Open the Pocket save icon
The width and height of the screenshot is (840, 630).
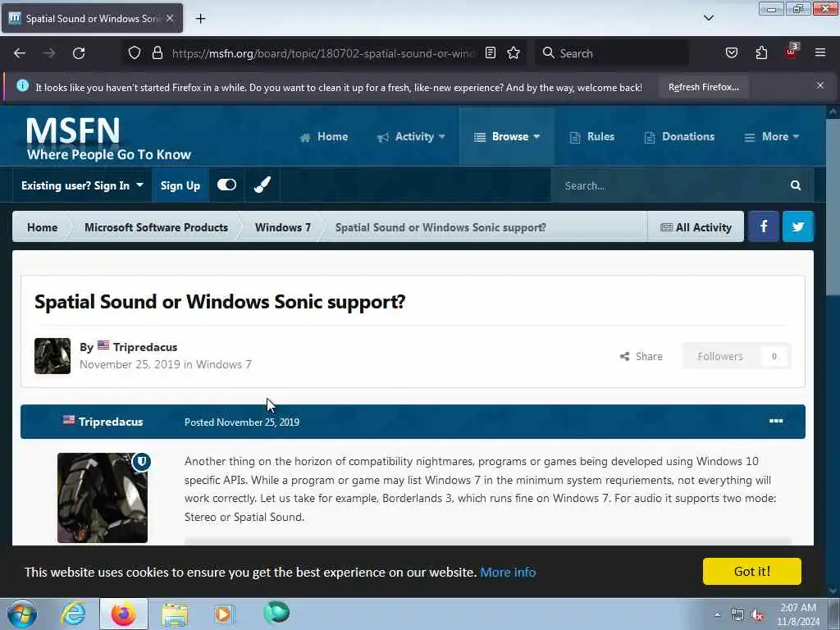(731, 52)
